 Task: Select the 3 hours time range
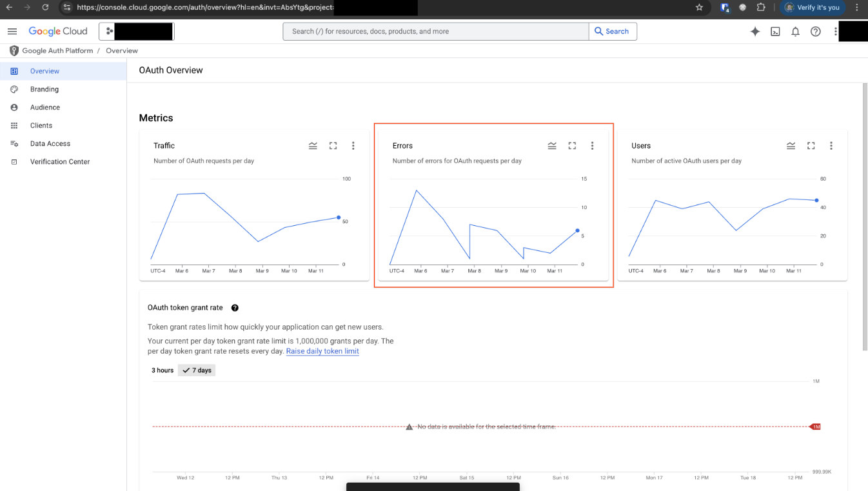[x=163, y=370]
